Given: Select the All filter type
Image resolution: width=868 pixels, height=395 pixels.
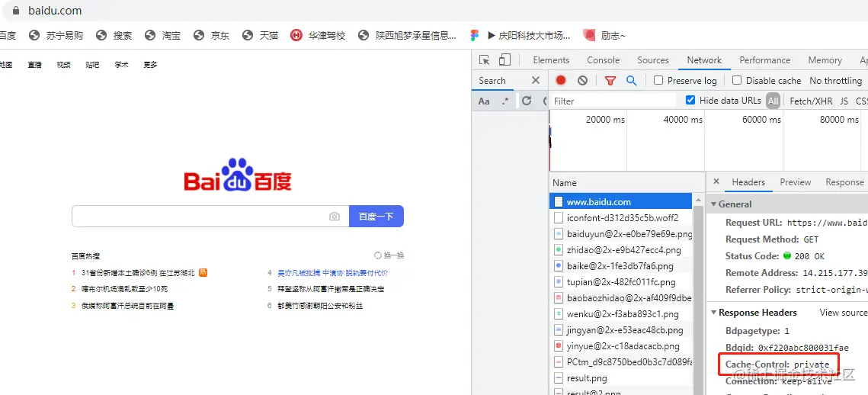Looking at the screenshot, I should point(773,101).
